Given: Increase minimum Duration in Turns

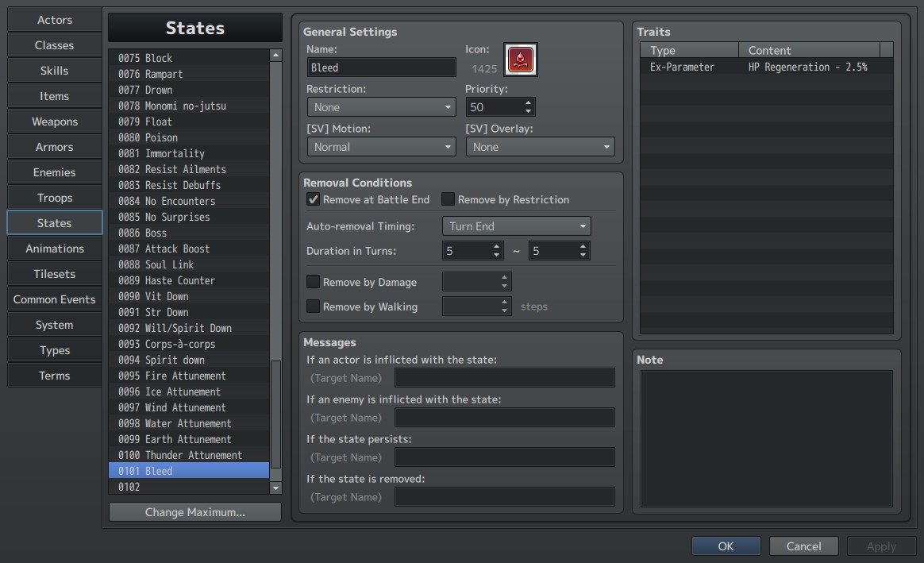Looking at the screenshot, I should pyautogui.click(x=497, y=246).
